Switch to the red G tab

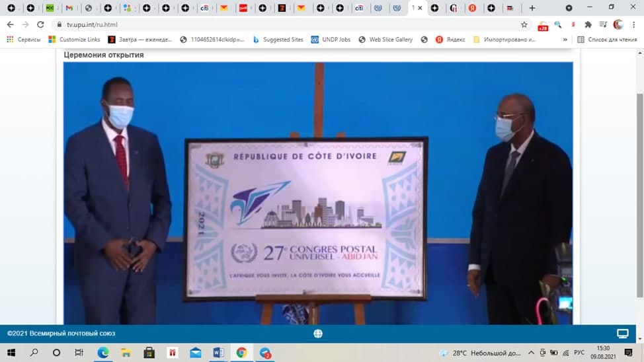click(454, 8)
